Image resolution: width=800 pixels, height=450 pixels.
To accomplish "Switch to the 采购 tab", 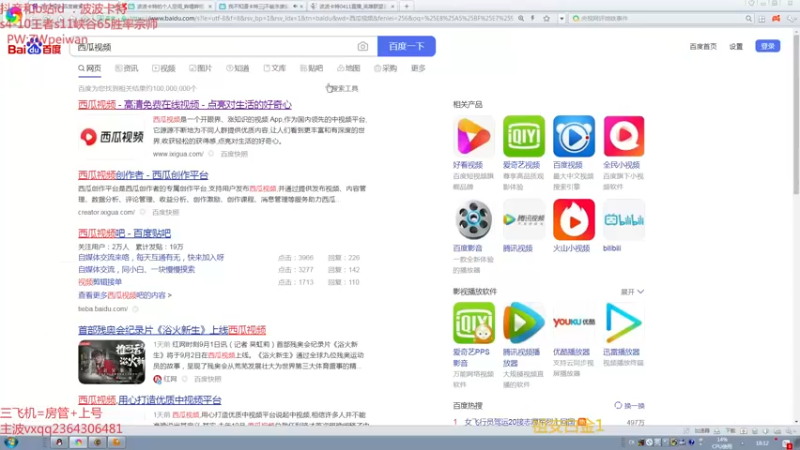I will point(386,68).
